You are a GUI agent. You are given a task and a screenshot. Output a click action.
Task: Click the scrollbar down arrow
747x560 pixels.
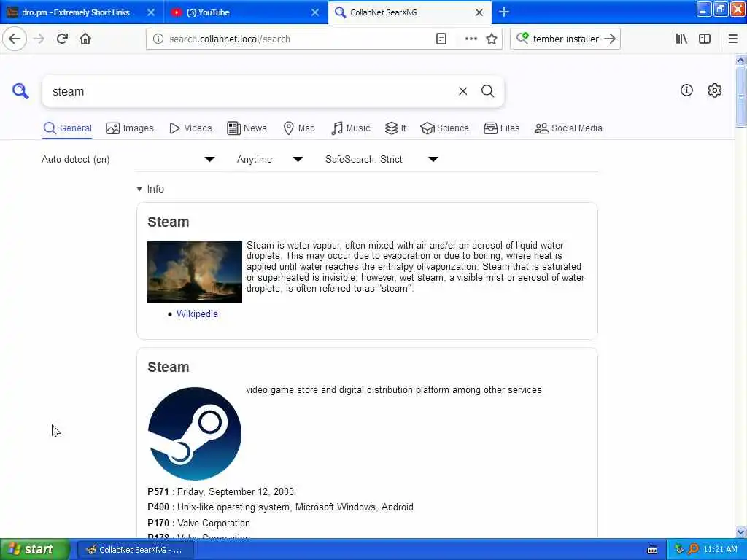(740, 532)
